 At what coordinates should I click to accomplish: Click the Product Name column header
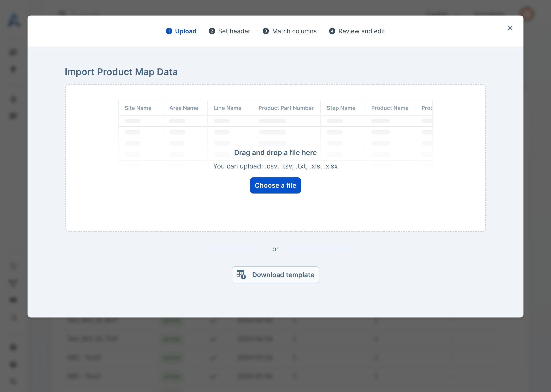click(x=390, y=108)
